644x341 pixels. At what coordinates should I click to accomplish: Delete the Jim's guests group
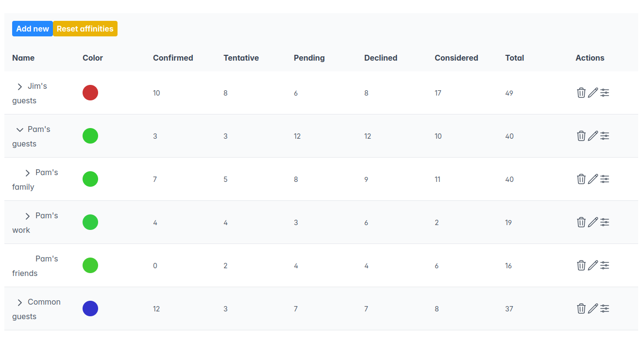pos(581,93)
